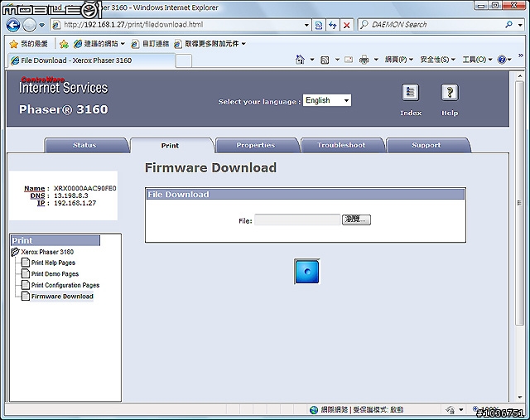Image resolution: width=530 pixels, height=420 pixels.
Task: Click the Refresh page icon
Action: pyautogui.click(x=333, y=25)
